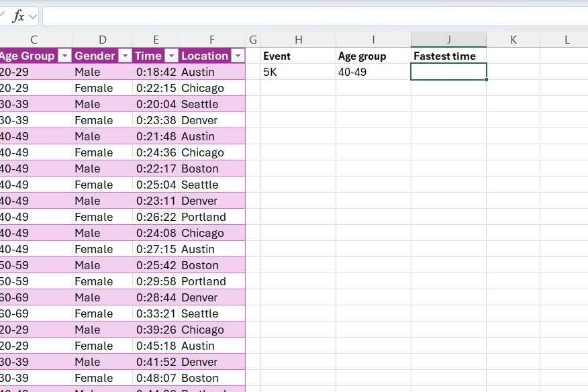Click the Fastest time header cell
The height and width of the screenshot is (392, 588).
pos(448,56)
